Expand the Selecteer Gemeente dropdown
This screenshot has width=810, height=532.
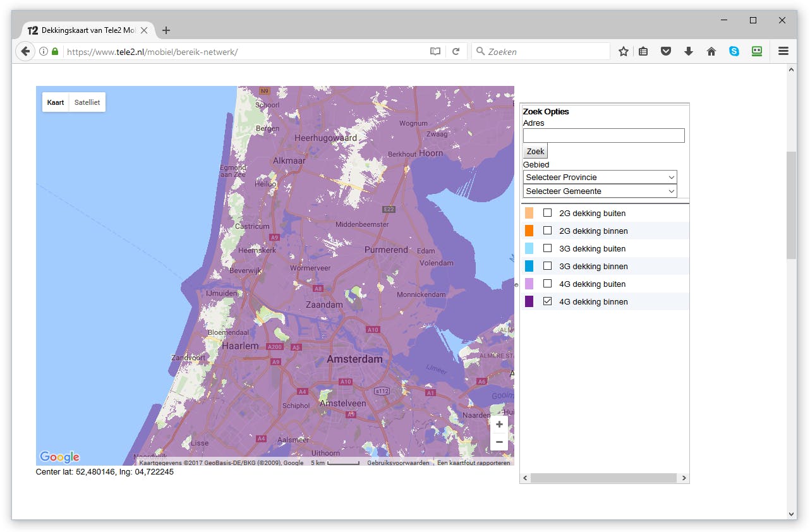coord(600,191)
